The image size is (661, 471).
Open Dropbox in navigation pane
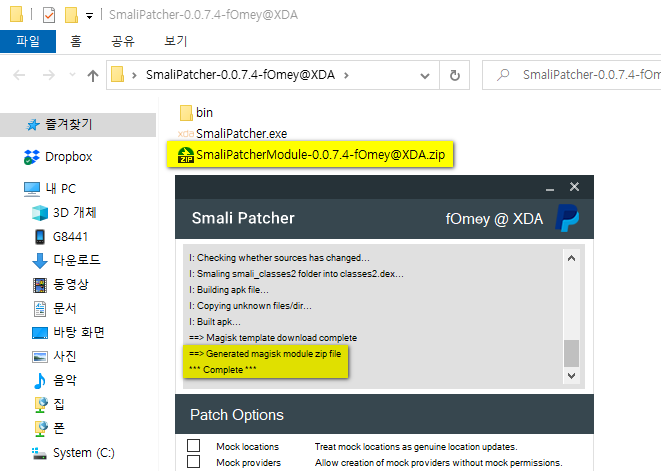point(58,157)
